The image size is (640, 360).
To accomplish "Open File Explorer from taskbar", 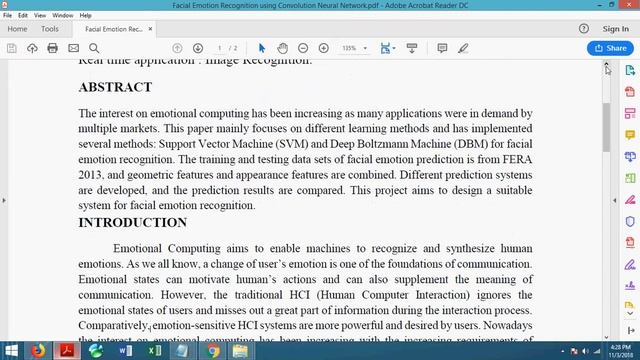I will (x=240, y=351).
